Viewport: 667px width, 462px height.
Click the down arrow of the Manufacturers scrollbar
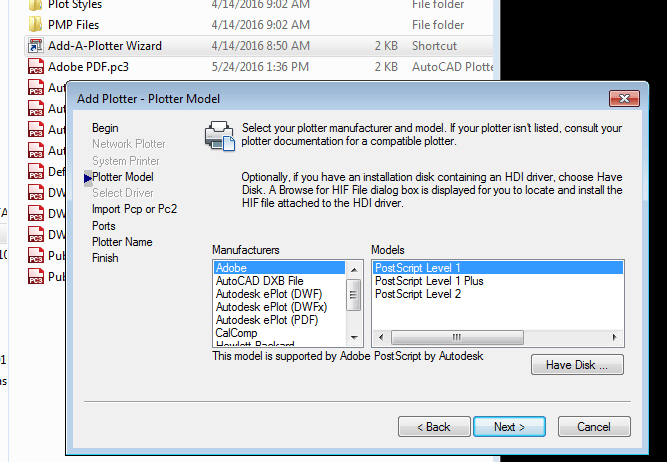354,337
